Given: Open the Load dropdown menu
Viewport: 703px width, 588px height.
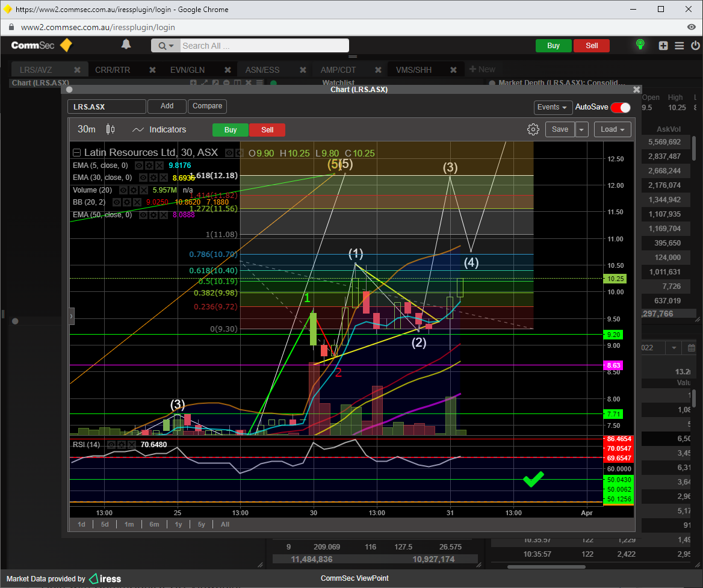Looking at the screenshot, I should tap(612, 129).
